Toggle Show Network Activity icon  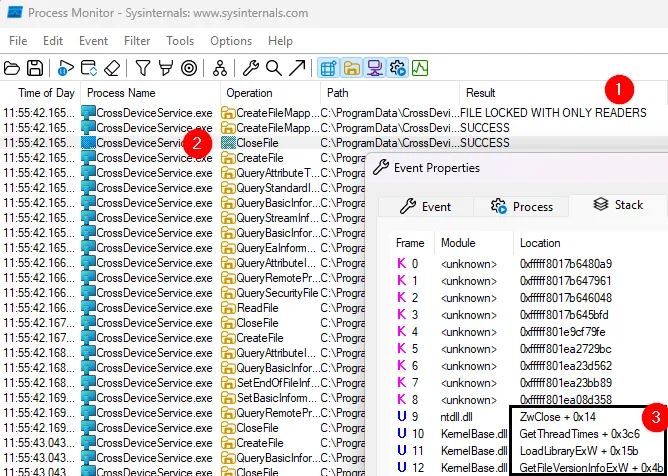click(373, 68)
